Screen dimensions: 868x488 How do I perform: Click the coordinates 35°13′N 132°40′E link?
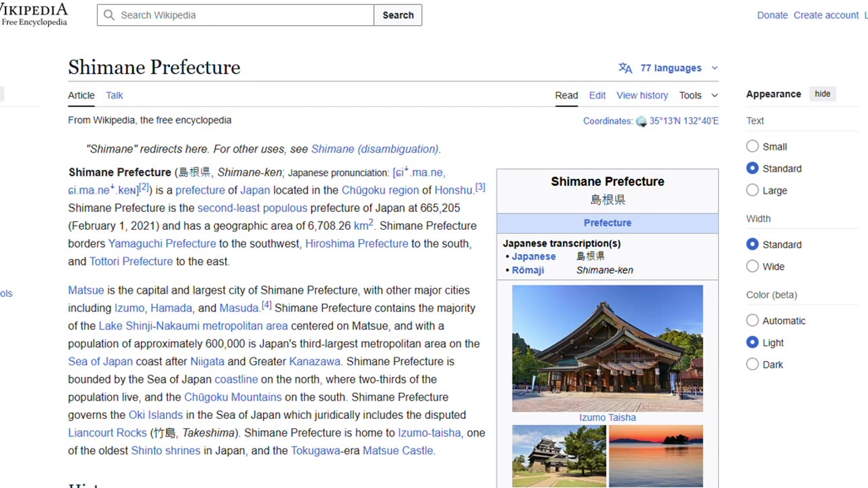pyautogui.click(x=684, y=121)
